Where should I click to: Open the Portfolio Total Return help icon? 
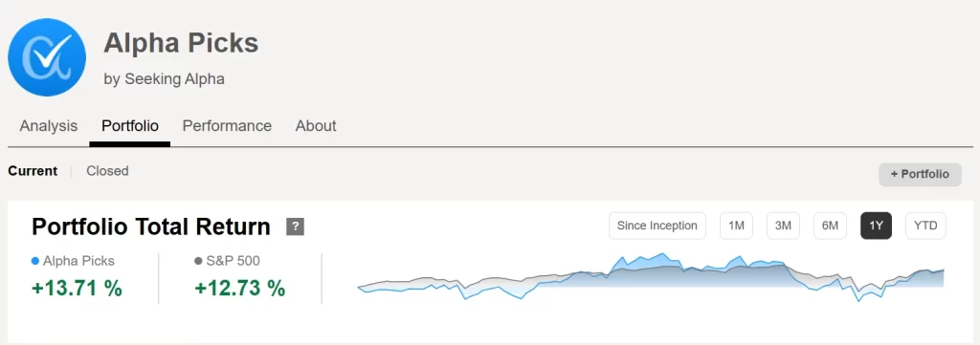click(295, 226)
